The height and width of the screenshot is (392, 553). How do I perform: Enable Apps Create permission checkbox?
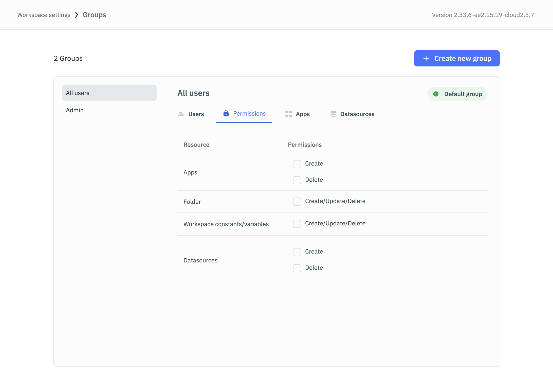[x=297, y=164]
